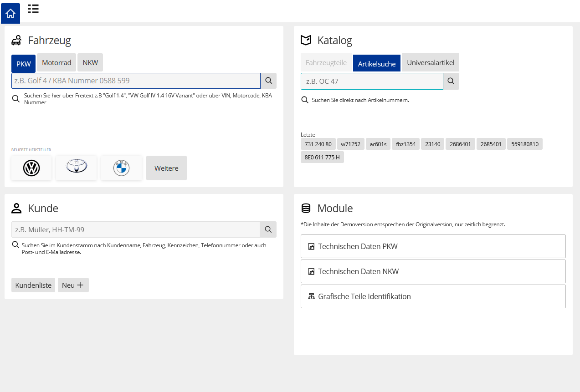
Task: Click the vehicle search magnifier button
Action: (x=268, y=81)
